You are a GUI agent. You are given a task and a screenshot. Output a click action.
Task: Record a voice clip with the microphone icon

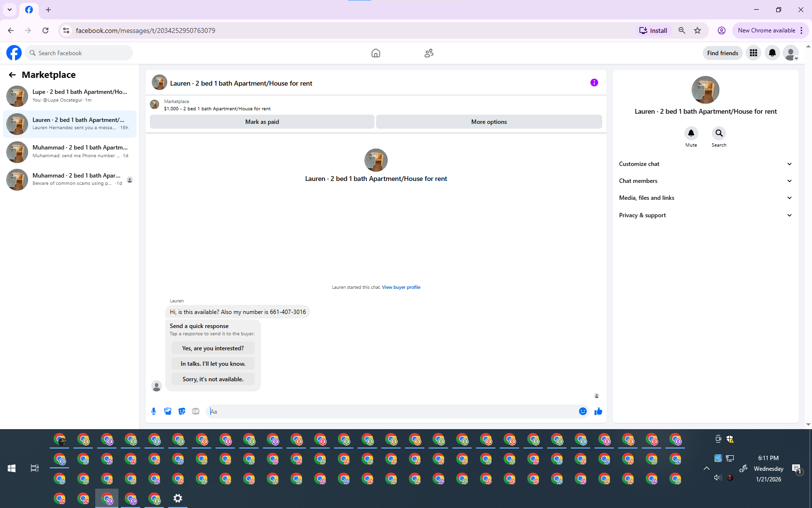click(154, 411)
